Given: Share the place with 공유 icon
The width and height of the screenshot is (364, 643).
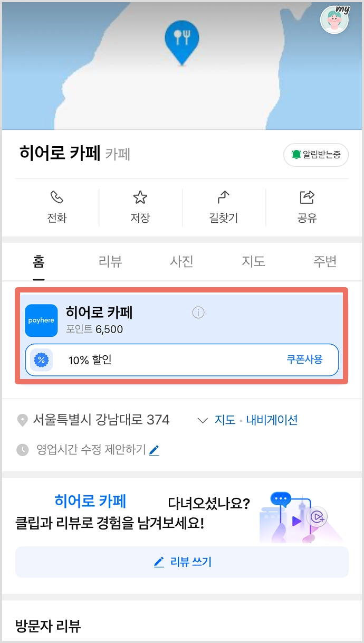Looking at the screenshot, I should (x=306, y=206).
